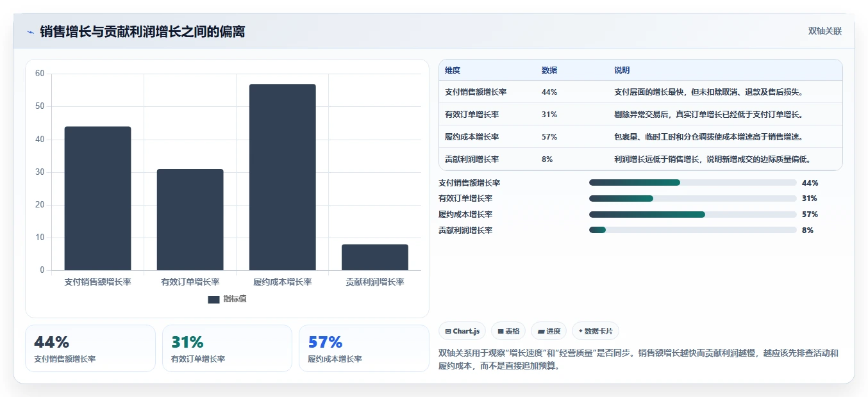Image resolution: width=868 pixels, height=397 pixels.
Task: Click the 支付销售额增长率 progress label
Action: (469, 183)
